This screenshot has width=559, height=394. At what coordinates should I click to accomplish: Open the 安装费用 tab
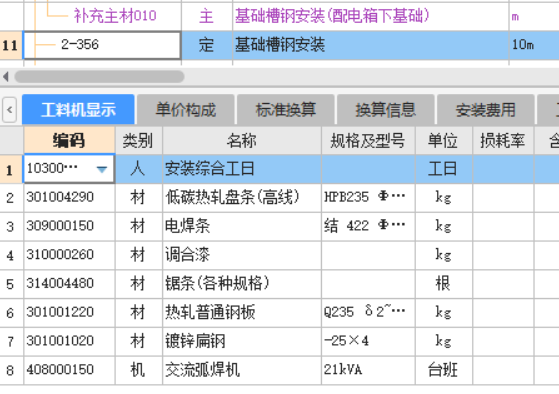486,109
